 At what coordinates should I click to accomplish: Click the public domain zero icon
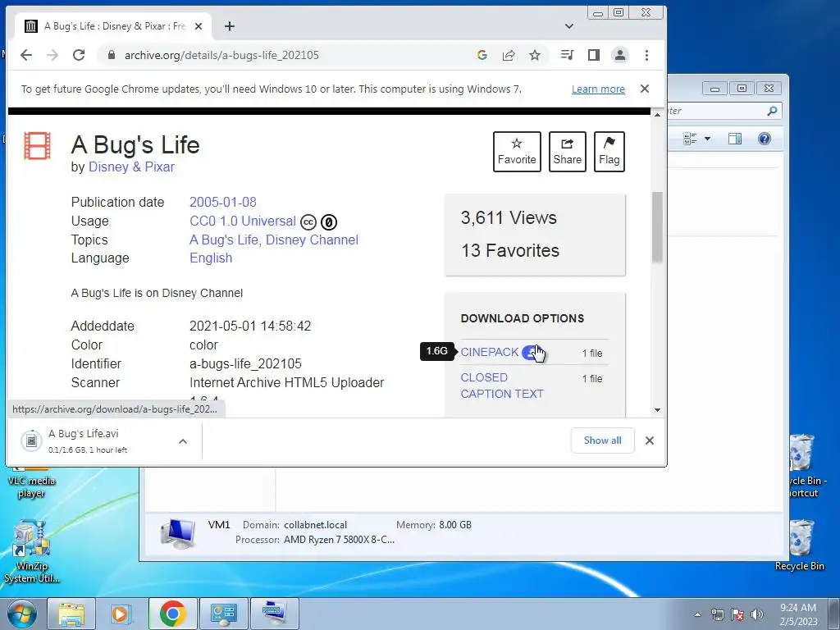[x=328, y=221]
